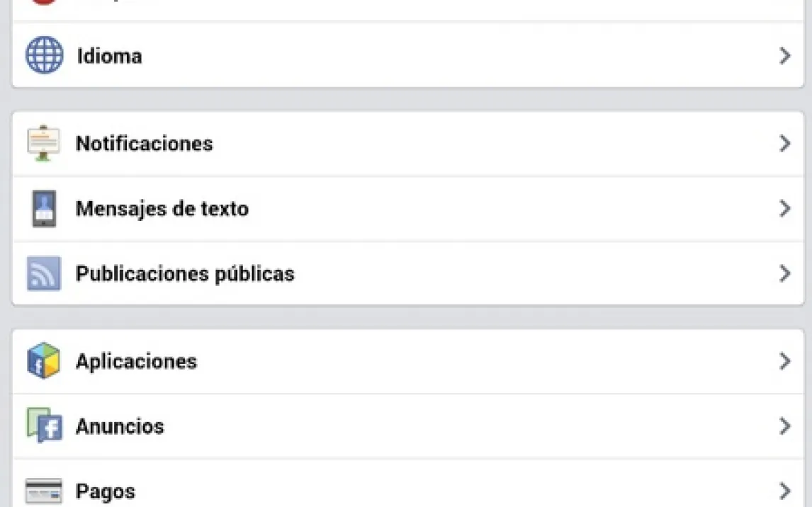
Task: Expand the Anuncios chevron arrow
Action: click(784, 426)
